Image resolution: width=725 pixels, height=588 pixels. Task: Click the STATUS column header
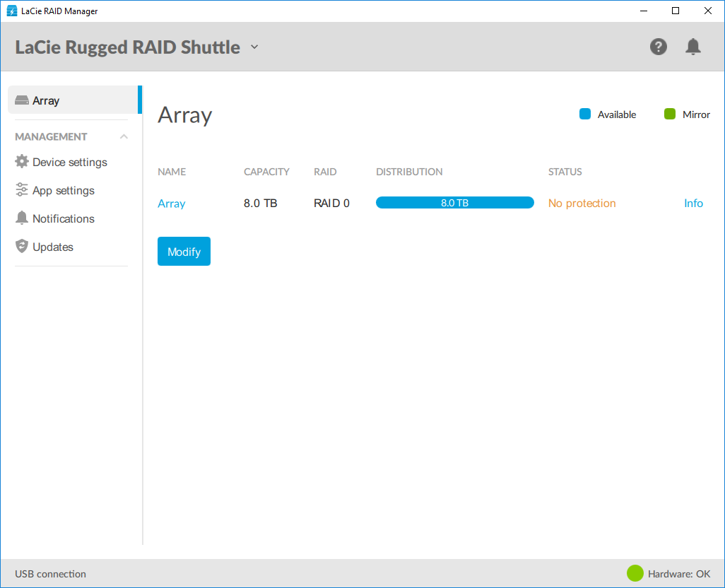pos(565,172)
